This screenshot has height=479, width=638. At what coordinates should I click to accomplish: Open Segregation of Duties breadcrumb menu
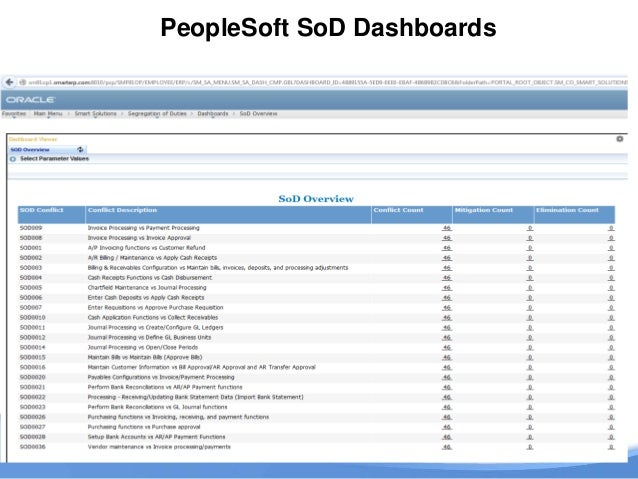[x=157, y=114]
